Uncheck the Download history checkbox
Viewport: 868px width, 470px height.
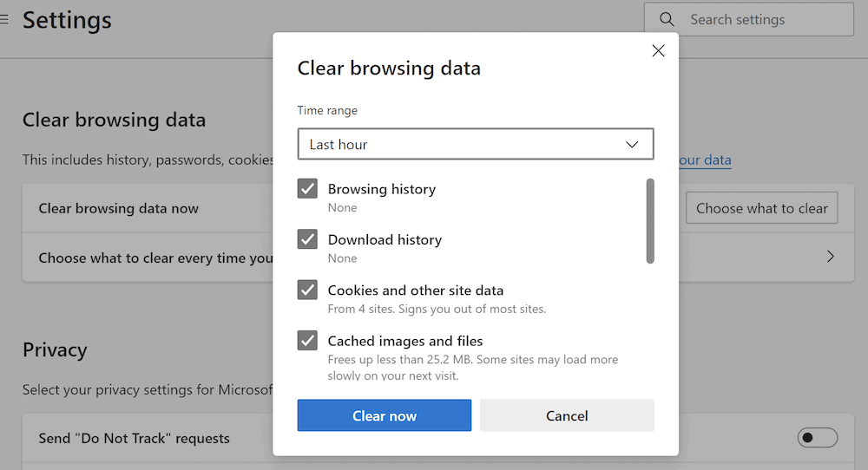click(x=307, y=239)
